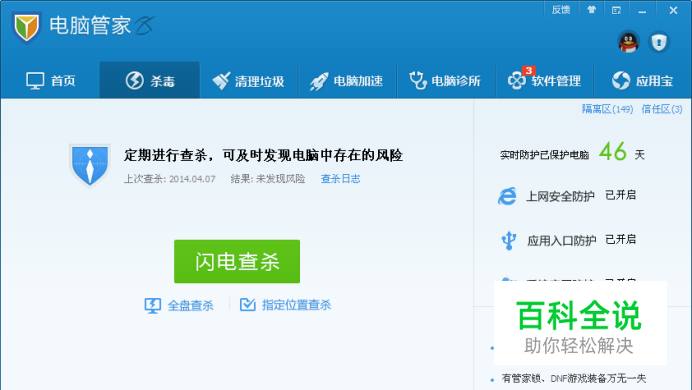Image resolution: width=692 pixels, height=390 pixels.
Task: Click the account shield lock icon
Action: tap(659, 42)
